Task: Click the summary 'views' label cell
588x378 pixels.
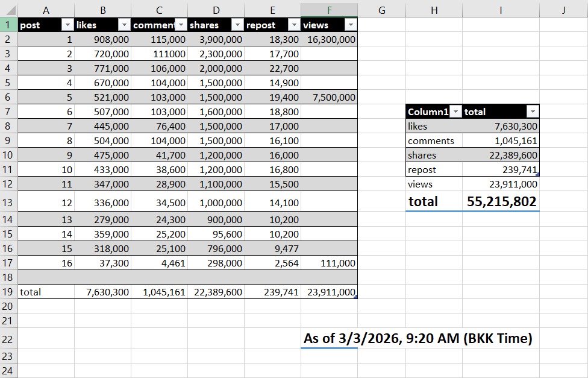Action: click(434, 184)
